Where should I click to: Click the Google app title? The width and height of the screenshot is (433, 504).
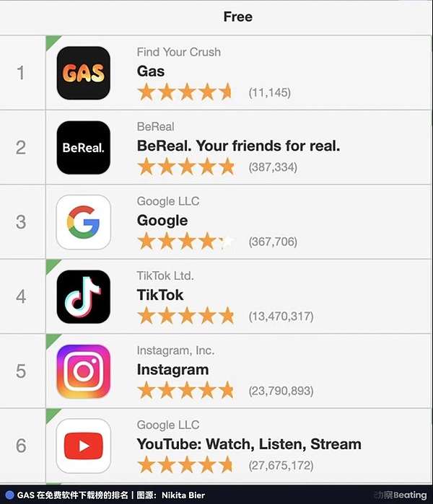162,221
